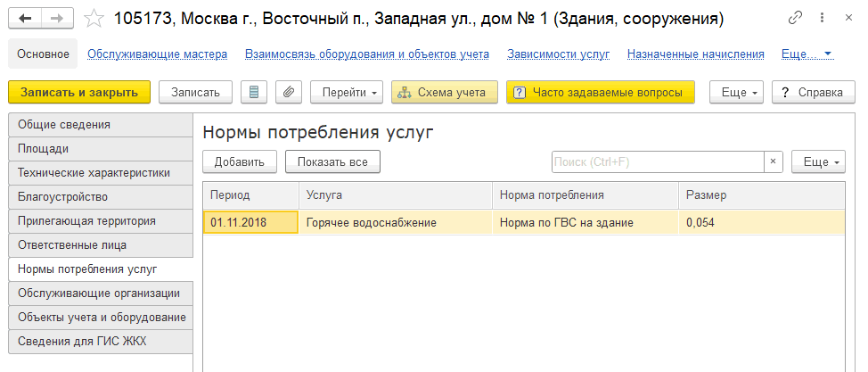The width and height of the screenshot is (868, 372).
Task: Go forward with the right arrow button
Action: 58,19
